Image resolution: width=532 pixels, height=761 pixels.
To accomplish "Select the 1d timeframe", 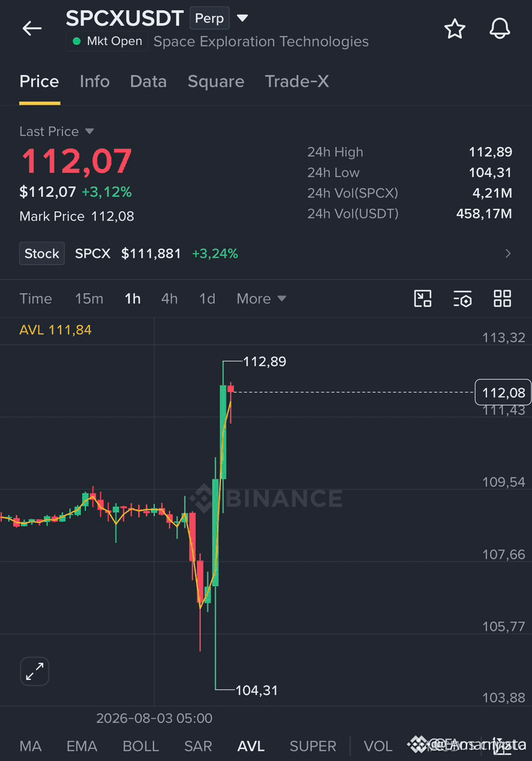I will (207, 298).
